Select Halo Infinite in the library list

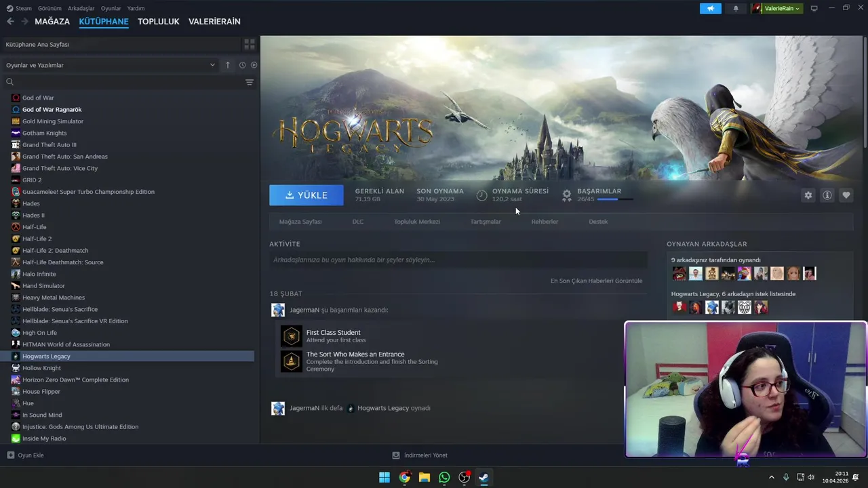coord(39,274)
